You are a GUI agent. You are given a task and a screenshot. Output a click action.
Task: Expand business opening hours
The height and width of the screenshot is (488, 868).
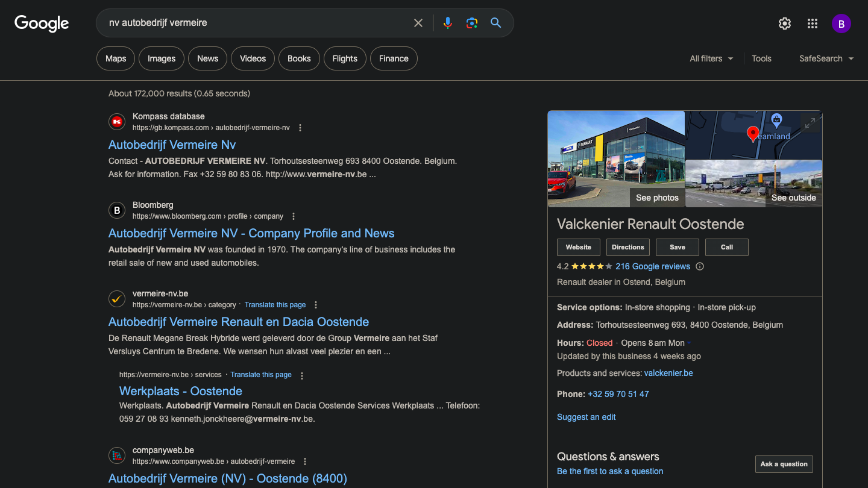click(x=690, y=343)
